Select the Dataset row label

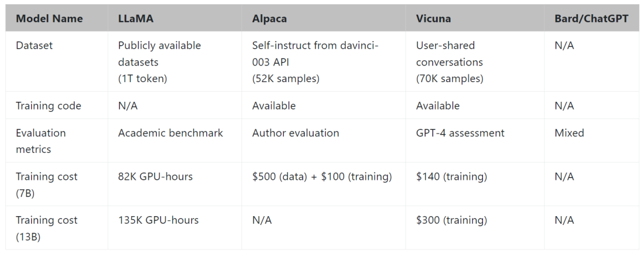34,45
